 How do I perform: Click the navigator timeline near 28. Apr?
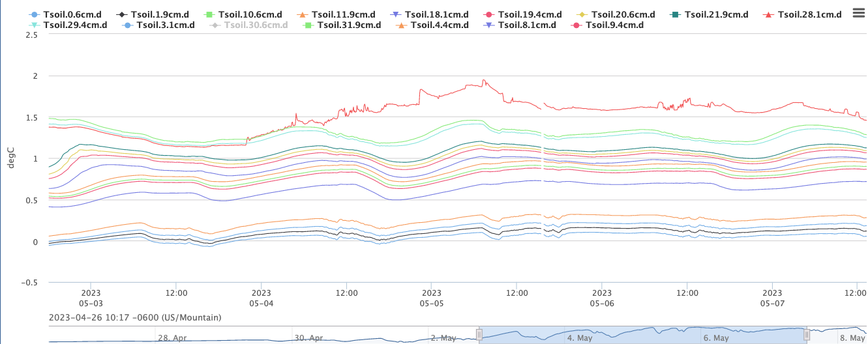[172, 337]
